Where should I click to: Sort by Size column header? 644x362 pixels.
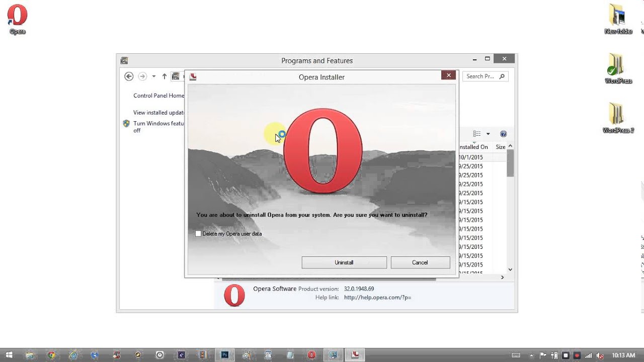tap(501, 147)
